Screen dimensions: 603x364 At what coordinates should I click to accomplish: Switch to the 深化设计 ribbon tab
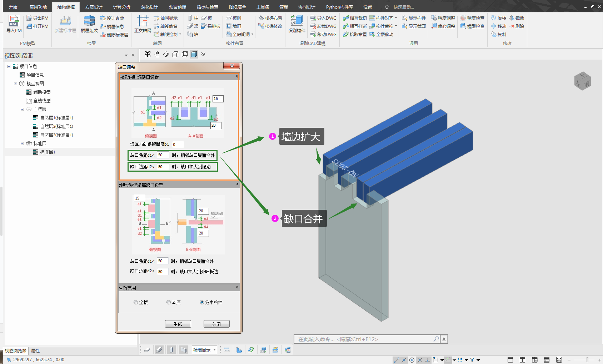[149, 7]
